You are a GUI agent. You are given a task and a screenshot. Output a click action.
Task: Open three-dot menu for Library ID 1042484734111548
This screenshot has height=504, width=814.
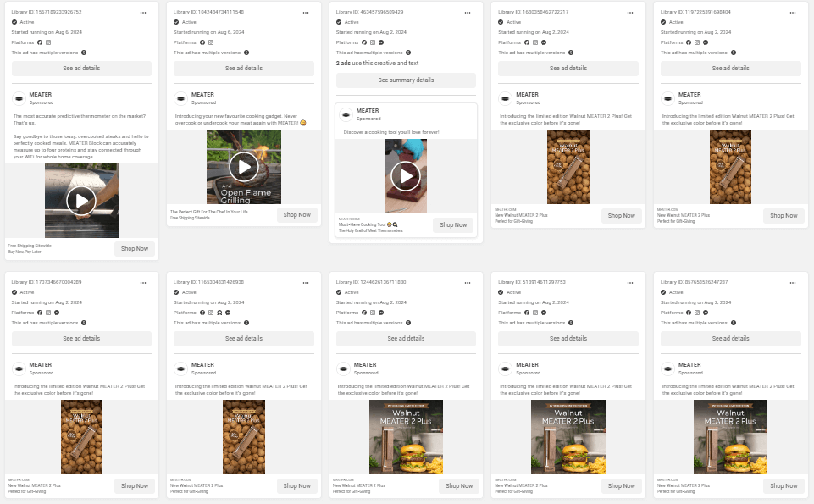(306, 13)
